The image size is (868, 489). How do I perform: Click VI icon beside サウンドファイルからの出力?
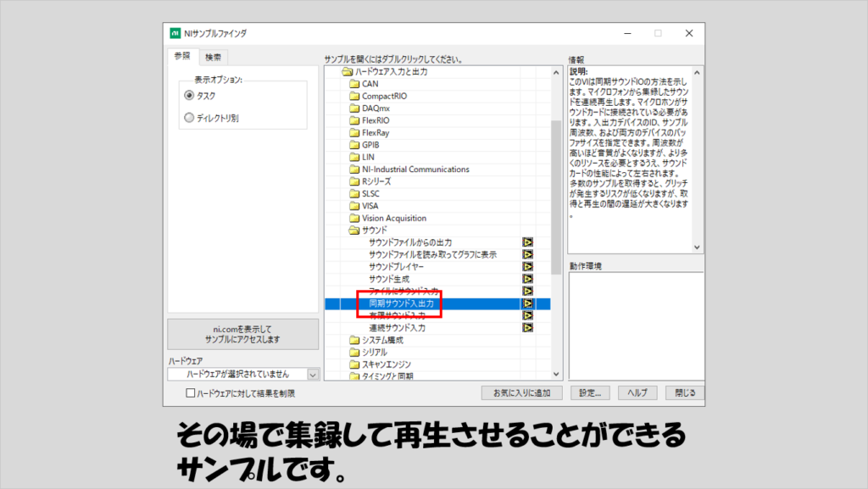pyautogui.click(x=527, y=242)
